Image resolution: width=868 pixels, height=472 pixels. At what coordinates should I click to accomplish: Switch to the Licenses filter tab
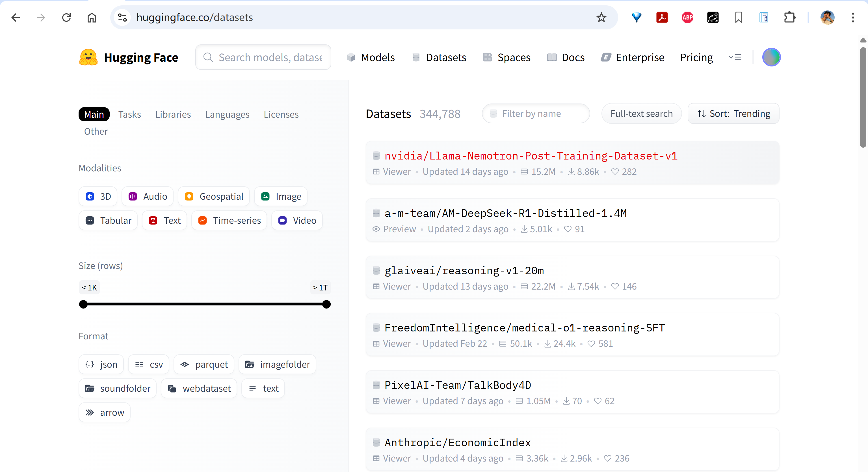pos(281,114)
